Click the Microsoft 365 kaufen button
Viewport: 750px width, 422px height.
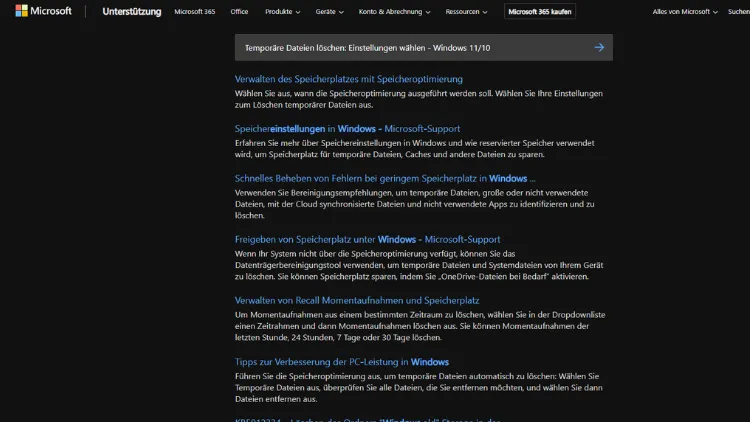(x=540, y=11)
